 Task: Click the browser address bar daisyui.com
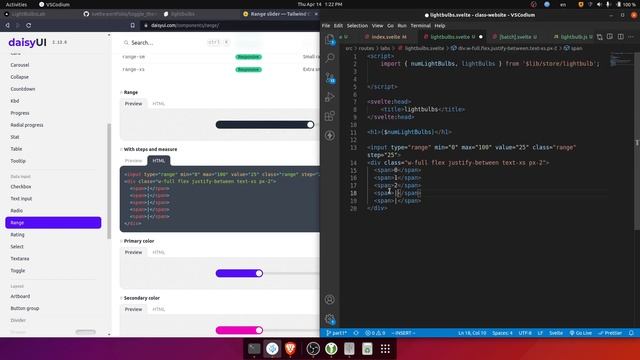coord(229,25)
